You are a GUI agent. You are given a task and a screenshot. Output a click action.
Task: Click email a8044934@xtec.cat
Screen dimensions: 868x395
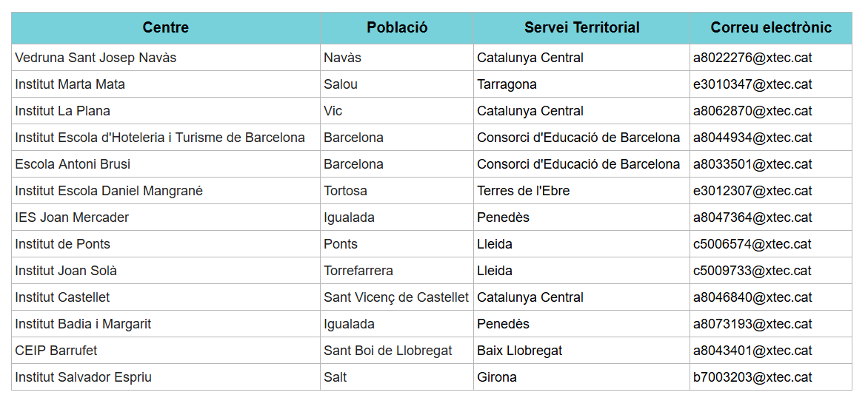pyautogui.click(x=752, y=138)
